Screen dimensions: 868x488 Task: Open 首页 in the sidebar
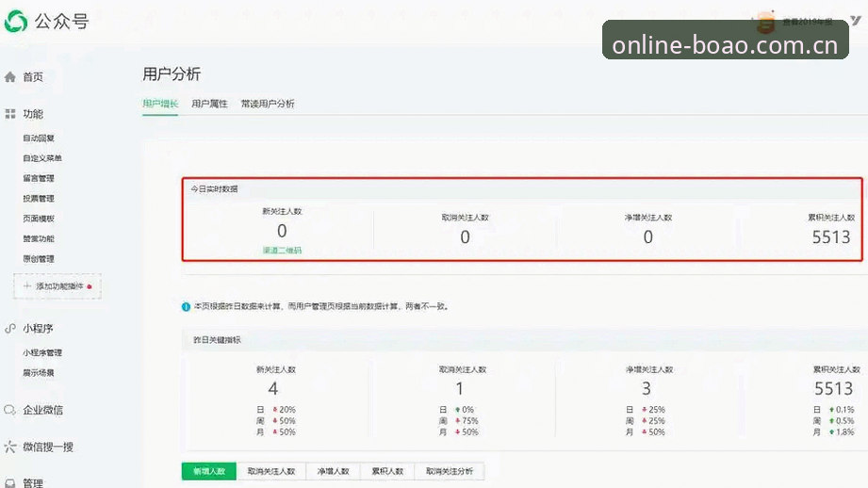point(33,77)
